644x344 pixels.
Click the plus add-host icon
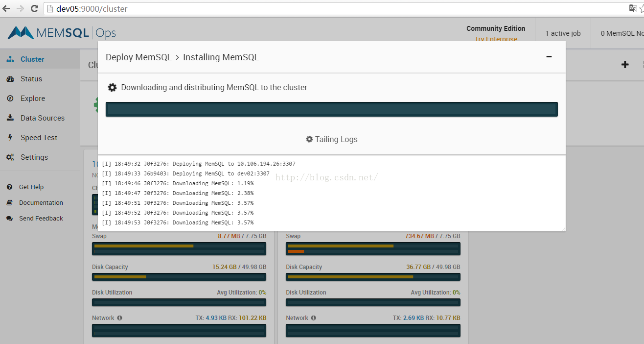pos(625,64)
